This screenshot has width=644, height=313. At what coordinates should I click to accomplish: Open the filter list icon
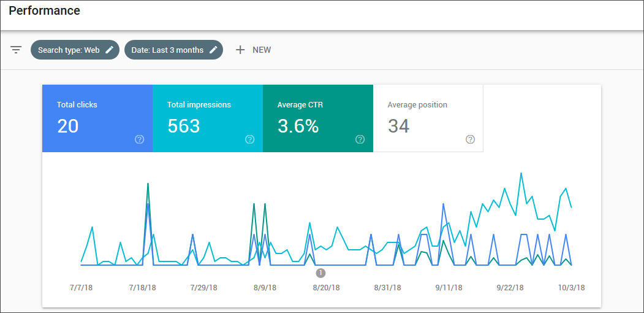[16, 50]
